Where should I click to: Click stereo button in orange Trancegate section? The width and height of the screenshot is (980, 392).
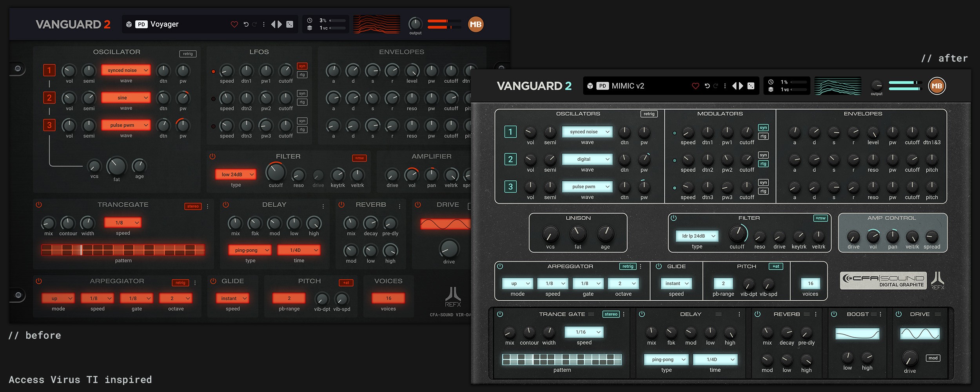[193, 206]
